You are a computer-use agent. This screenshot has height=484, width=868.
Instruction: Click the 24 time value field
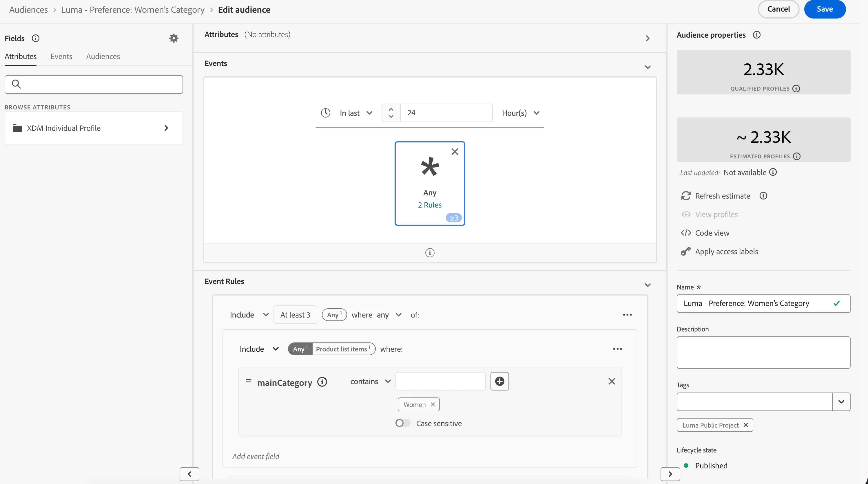pyautogui.click(x=446, y=113)
